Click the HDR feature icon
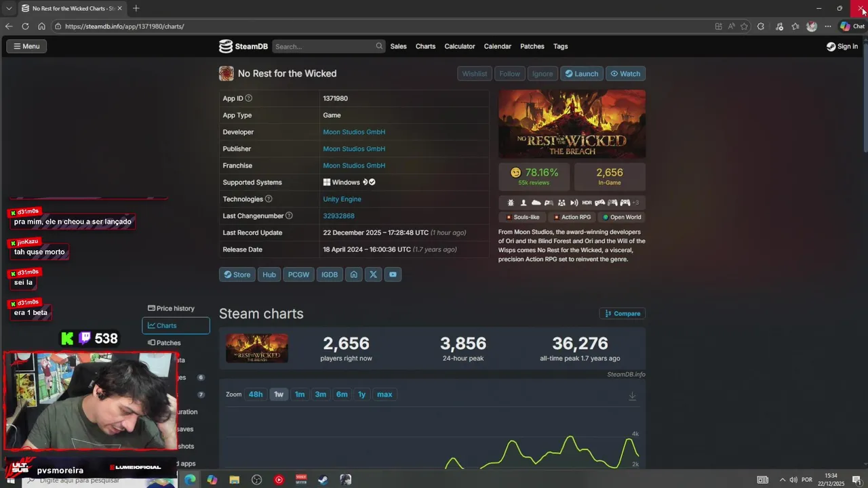This screenshot has width=868, height=488. click(587, 203)
